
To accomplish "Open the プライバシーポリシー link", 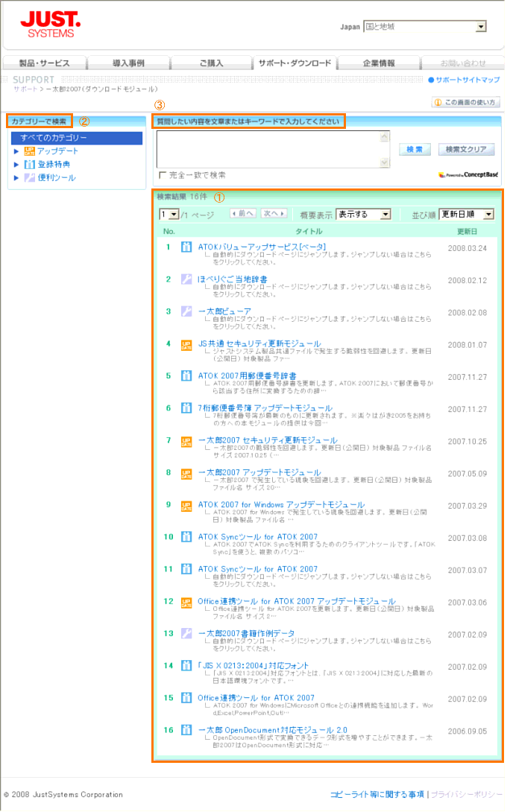I will tap(467, 794).
